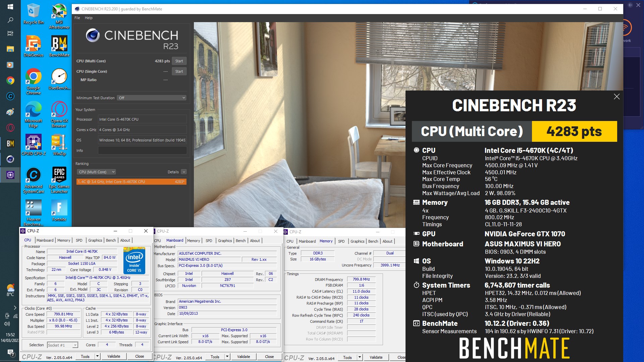Open Bench tab in Mainboard CPU-Z window

pyautogui.click(x=240, y=241)
